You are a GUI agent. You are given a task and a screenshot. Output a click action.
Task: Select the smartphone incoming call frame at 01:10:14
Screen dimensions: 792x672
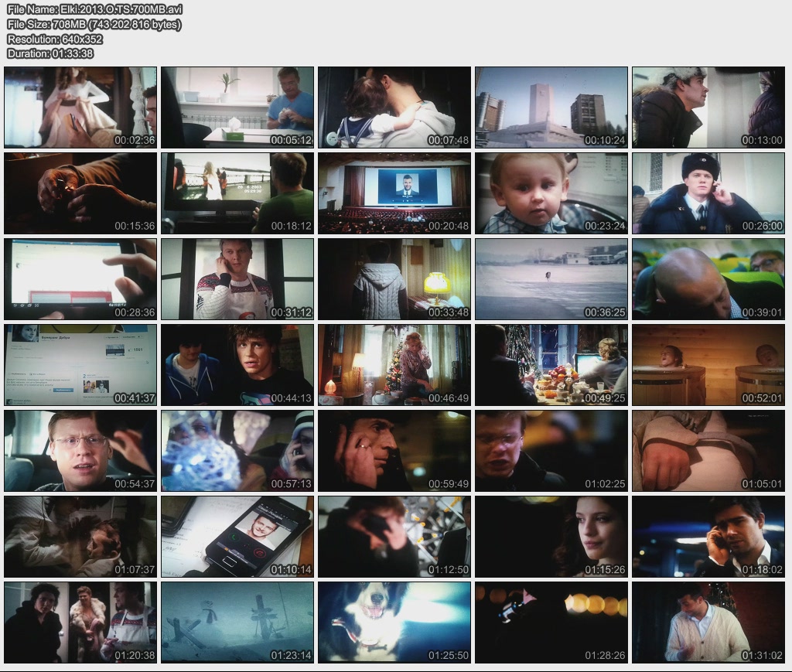click(x=237, y=537)
